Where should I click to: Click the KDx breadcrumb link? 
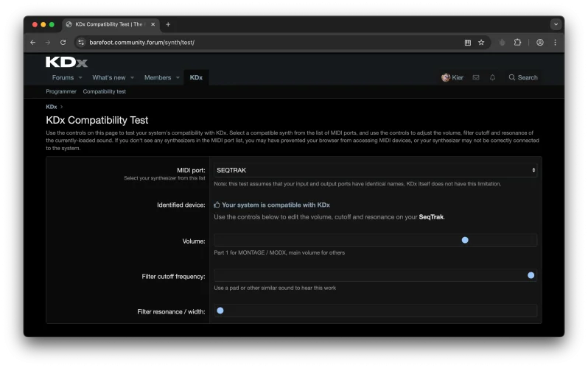point(52,107)
